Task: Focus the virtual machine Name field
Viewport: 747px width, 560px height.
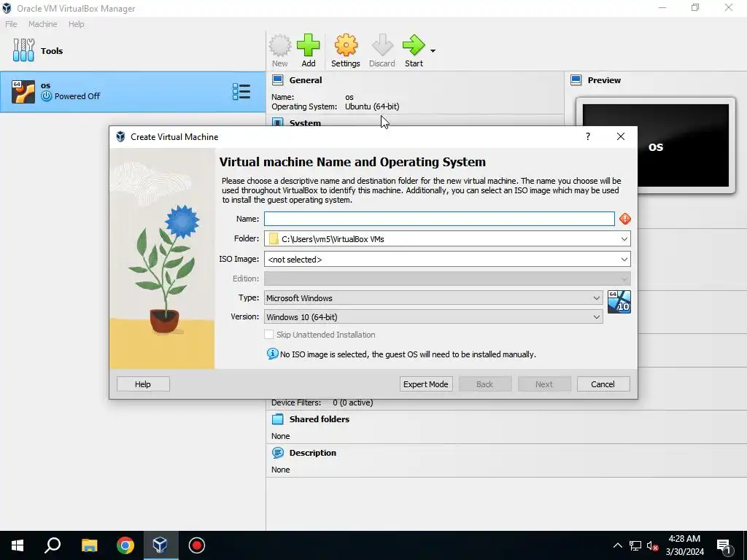Action: click(439, 219)
